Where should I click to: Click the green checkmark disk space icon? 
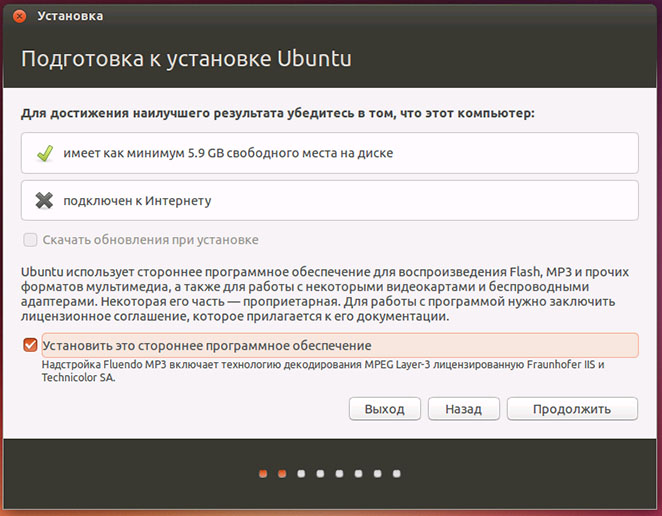click(x=45, y=153)
